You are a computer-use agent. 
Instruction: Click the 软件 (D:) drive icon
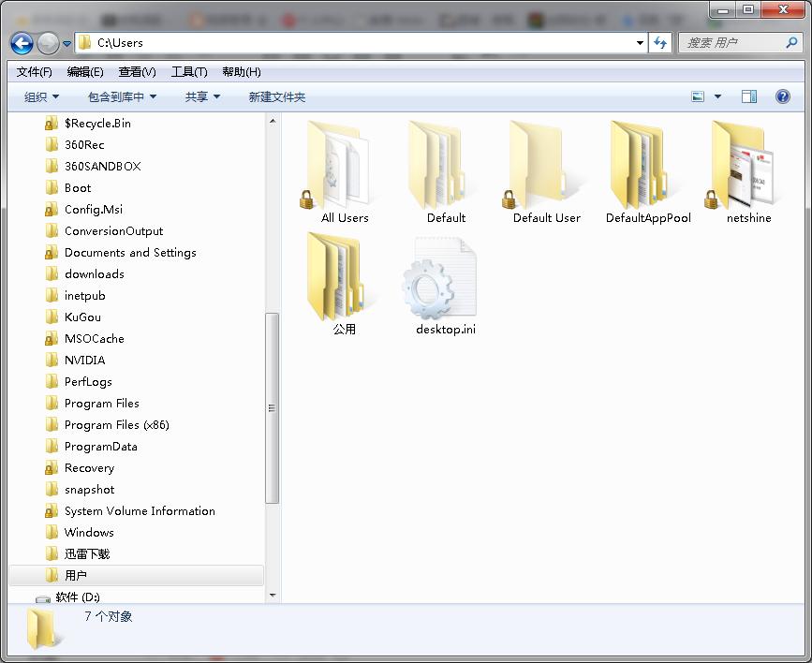coord(43,598)
